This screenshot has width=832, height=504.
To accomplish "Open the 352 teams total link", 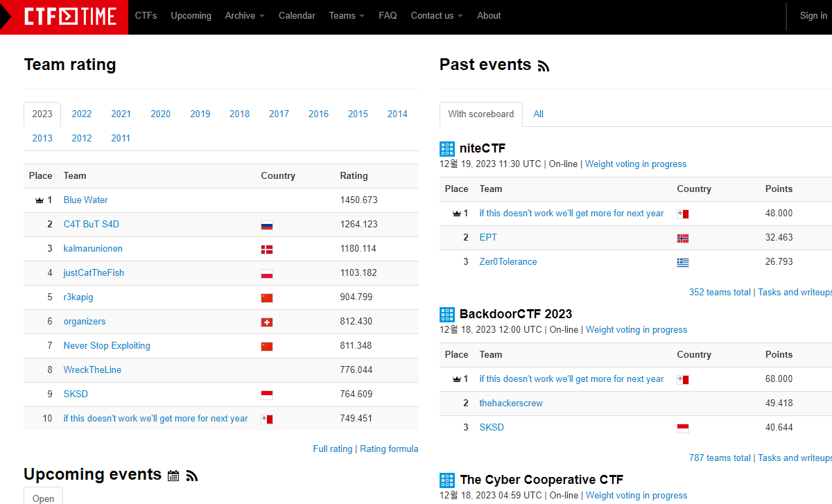I will coord(720,292).
